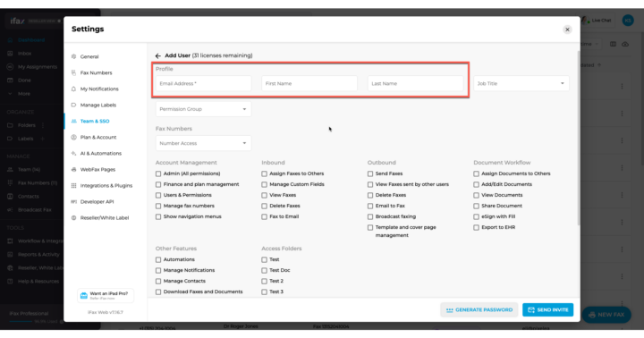Screen dimensions: 644x338
Task: Click the settings dialog scrollbar
Action: 579,138
